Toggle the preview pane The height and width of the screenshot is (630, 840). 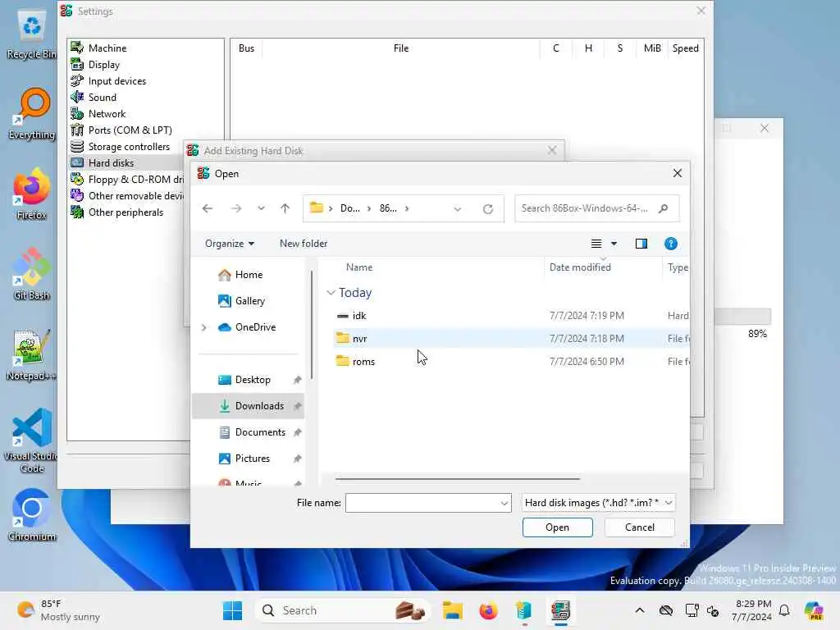(x=641, y=244)
